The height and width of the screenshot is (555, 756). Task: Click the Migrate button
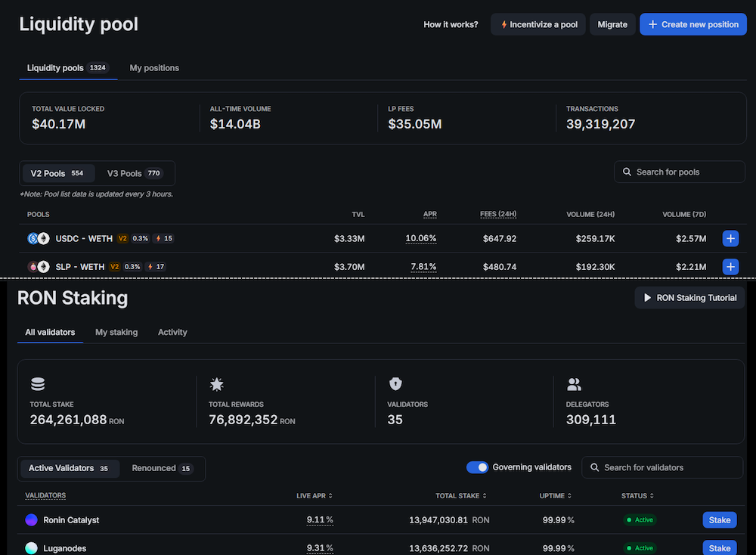(x=612, y=24)
